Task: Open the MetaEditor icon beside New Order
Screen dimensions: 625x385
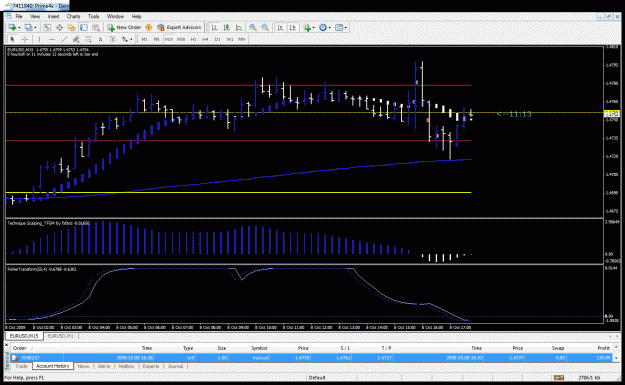Action: [149, 27]
